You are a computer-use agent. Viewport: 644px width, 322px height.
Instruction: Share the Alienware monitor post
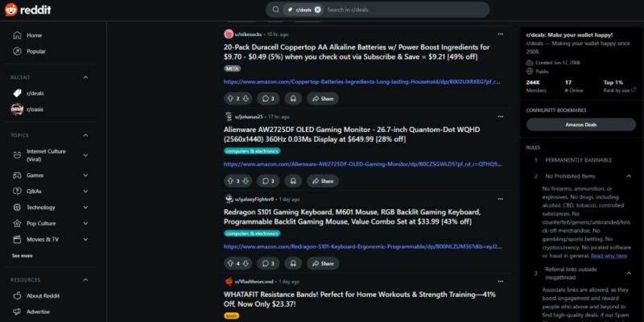click(323, 180)
